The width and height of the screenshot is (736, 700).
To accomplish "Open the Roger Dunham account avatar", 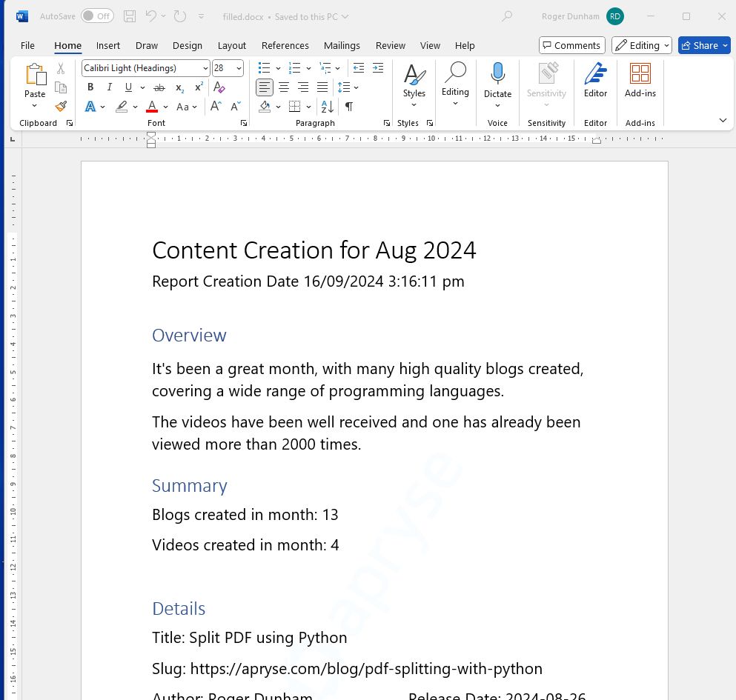I will click(x=615, y=16).
